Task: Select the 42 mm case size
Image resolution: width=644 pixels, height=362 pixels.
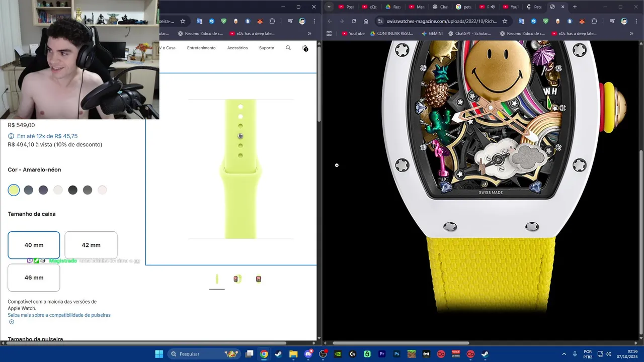Action: click(91, 245)
